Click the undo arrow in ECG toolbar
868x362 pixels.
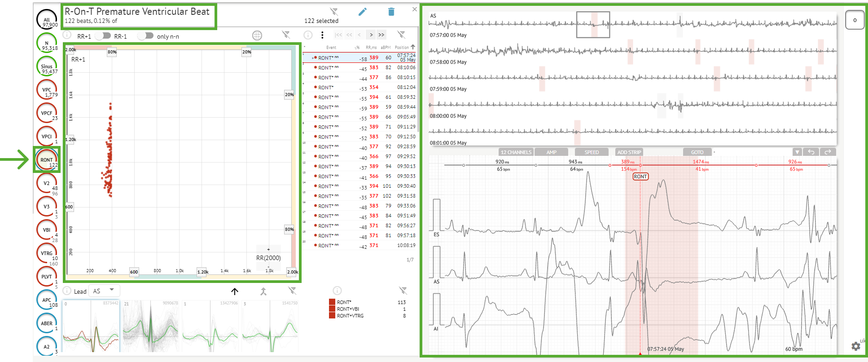pyautogui.click(x=811, y=152)
